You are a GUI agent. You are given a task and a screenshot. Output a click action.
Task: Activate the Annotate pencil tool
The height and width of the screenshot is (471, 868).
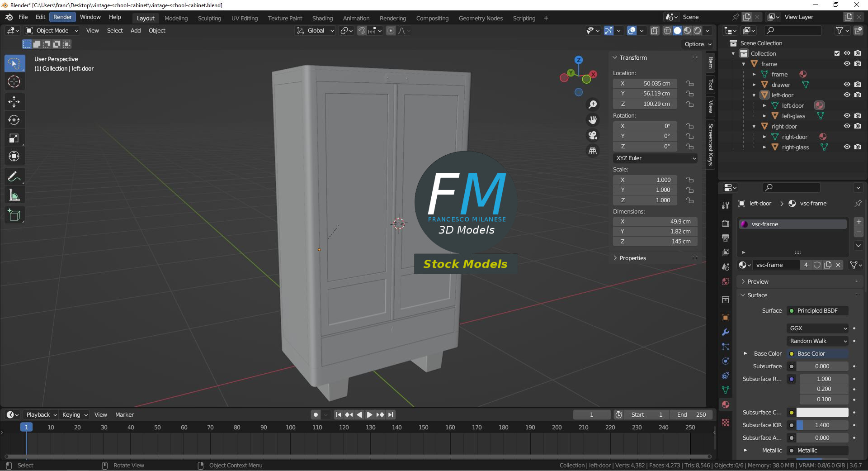14,176
